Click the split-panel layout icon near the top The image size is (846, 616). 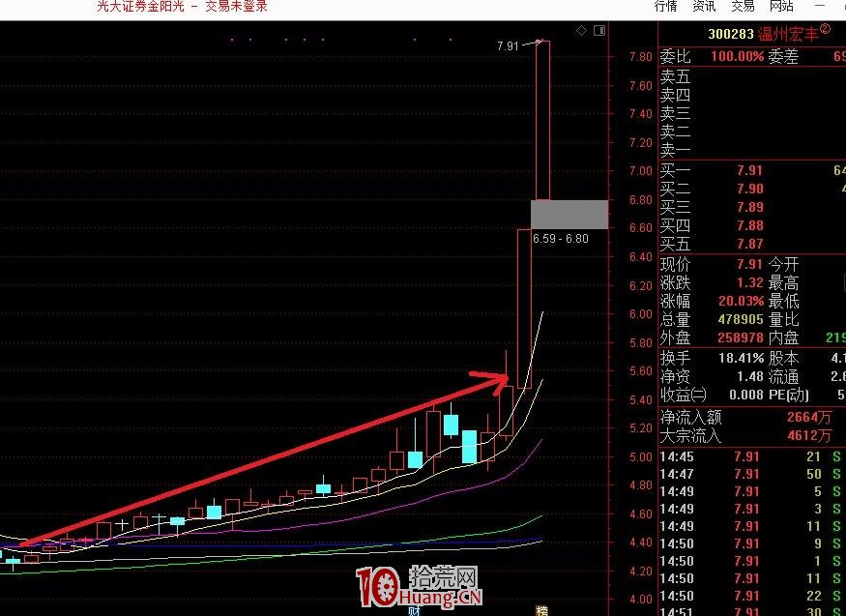(598, 30)
